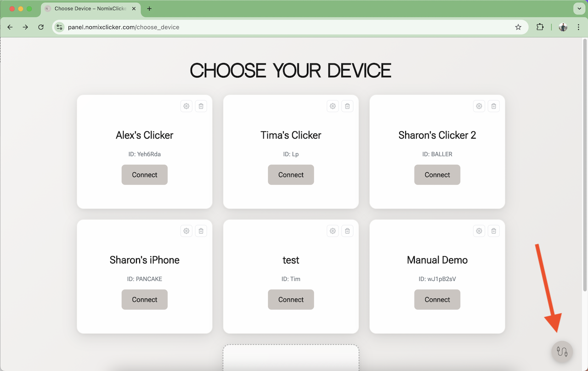Go forward in browser history
The image size is (588, 371).
tap(25, 27)
